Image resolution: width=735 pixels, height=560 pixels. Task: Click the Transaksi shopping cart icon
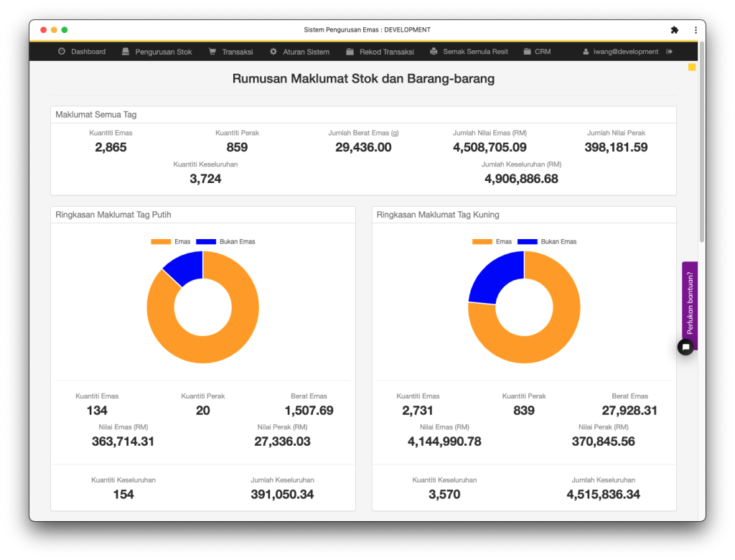212,52
